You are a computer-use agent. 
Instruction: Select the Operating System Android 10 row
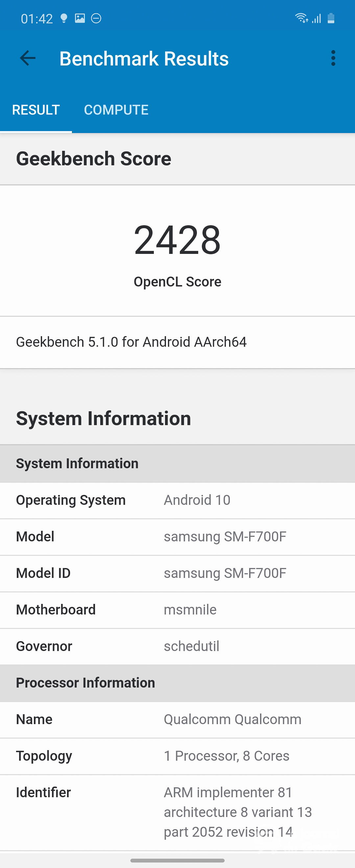coord(177,500)
